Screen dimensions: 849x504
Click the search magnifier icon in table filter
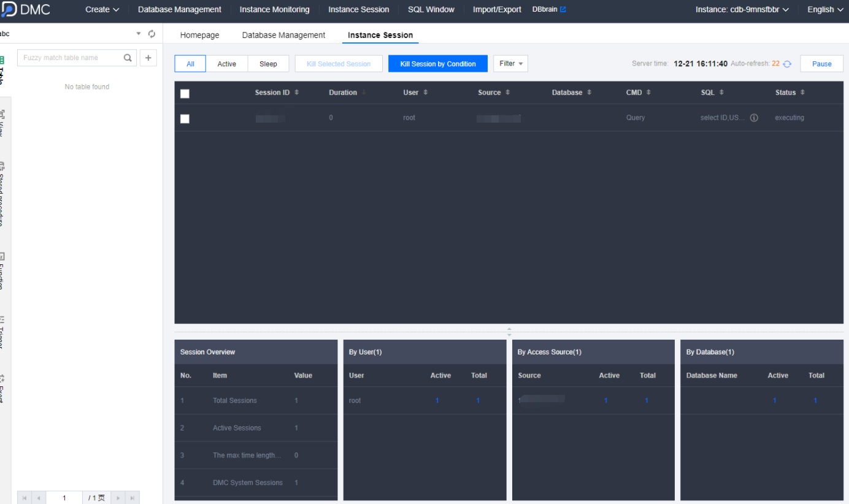tap(128, 58)
